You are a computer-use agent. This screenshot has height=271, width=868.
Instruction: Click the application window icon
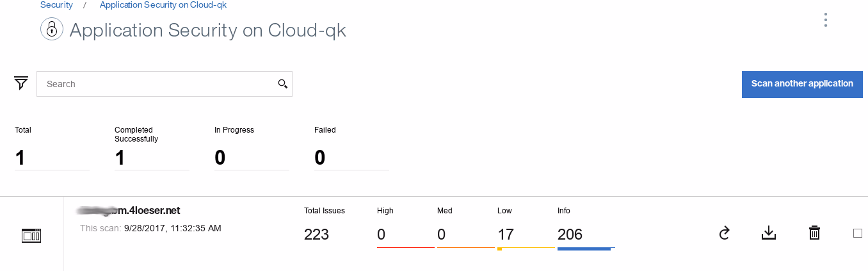pos(31,236)
